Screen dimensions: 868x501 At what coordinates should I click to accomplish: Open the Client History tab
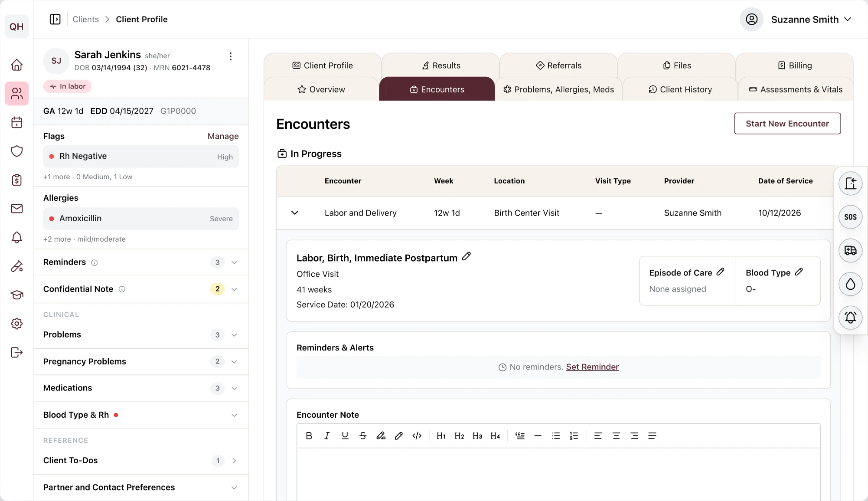click(x=680, y=89)
